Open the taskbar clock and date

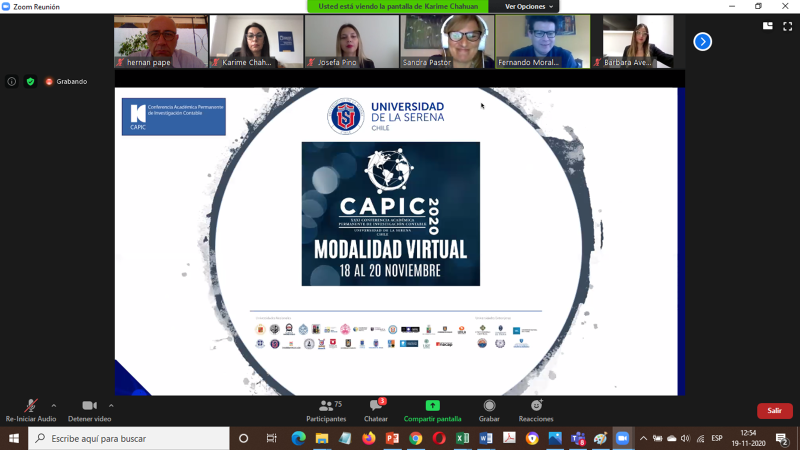(x=748, y=438)
